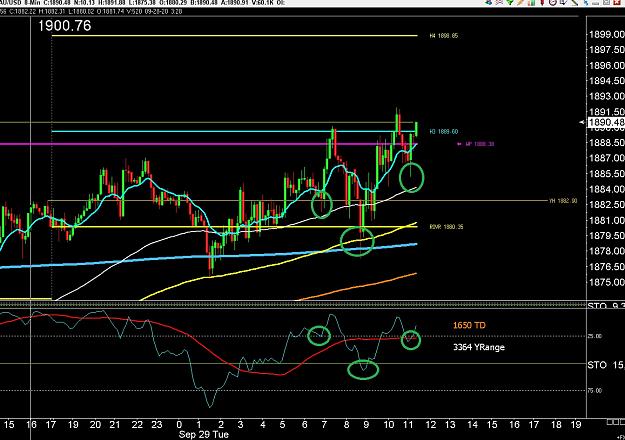Click the 23 hour mark on the time axis
The image size is (625, 440).
tap(157, 425)
